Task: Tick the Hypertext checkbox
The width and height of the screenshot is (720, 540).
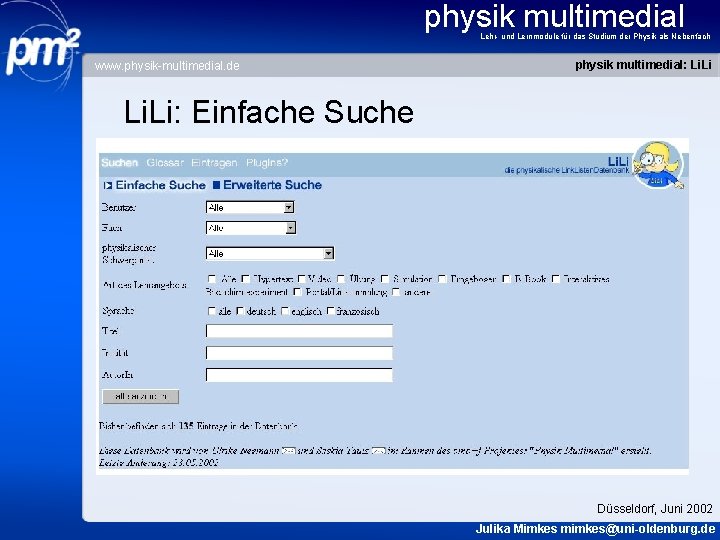Action: (x=246, y=279)
